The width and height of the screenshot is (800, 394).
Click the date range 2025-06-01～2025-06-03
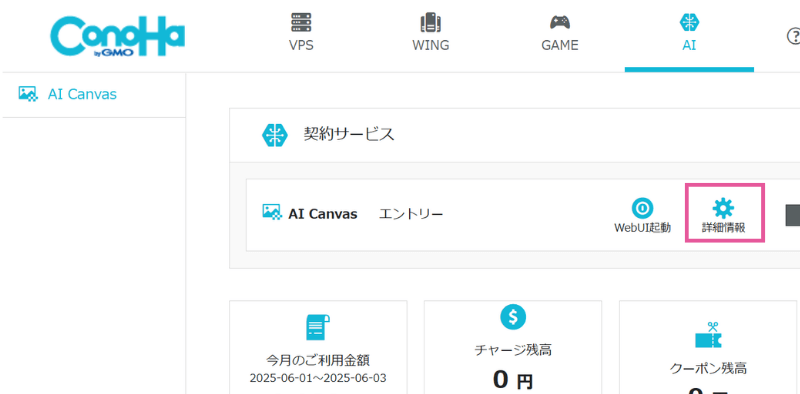click(318, 378)
